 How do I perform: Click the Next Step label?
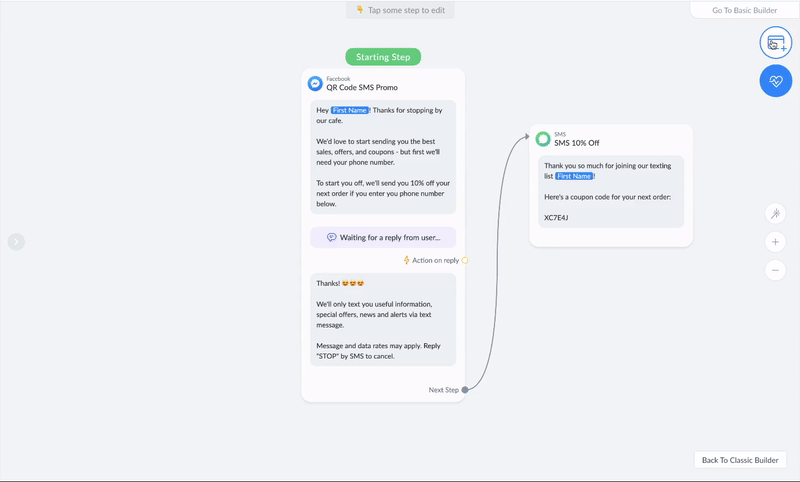point(443,390)
